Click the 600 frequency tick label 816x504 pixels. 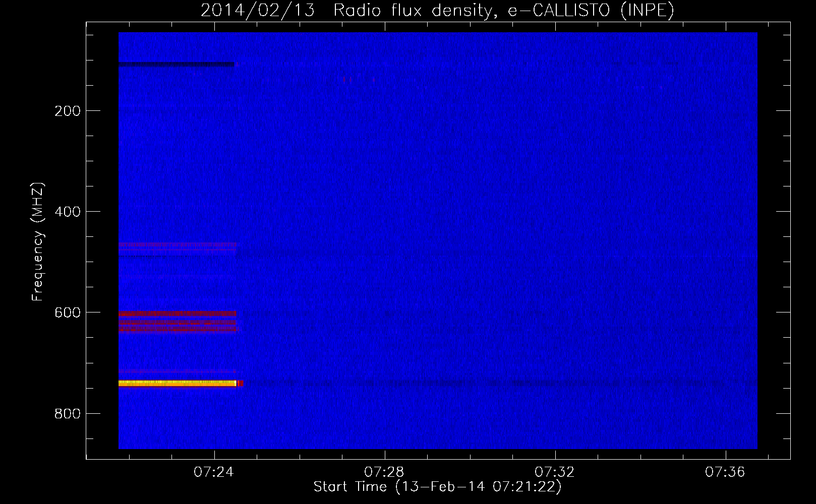coord(68,312)
